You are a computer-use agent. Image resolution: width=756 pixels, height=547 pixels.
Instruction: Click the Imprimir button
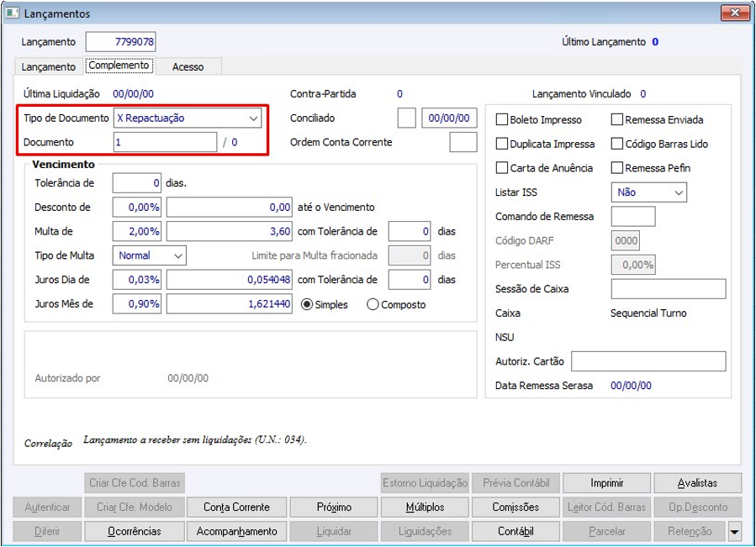pos(606,483)
